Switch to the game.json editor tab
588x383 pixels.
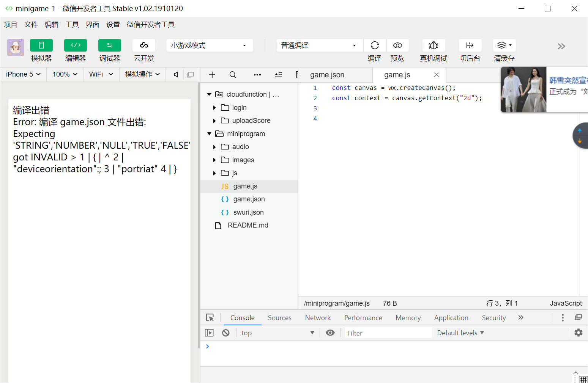click(x=327, y=75)
